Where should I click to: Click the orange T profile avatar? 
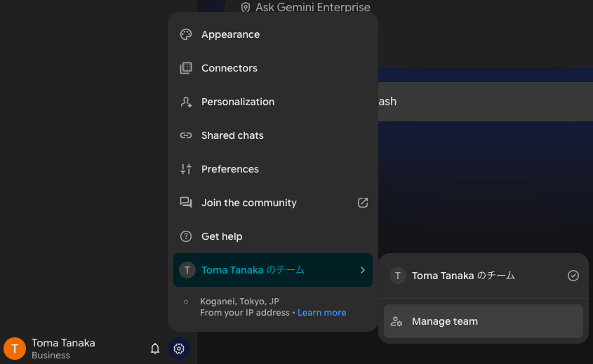tap(15, 348)
